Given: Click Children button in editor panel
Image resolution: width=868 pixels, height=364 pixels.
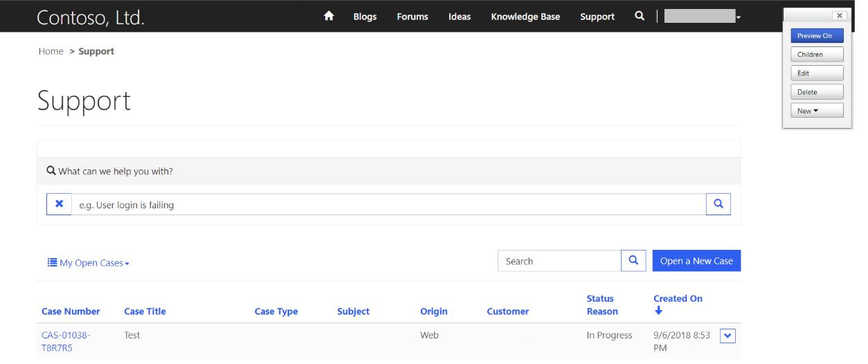Looking at the screenshot, I should click(817, 54).
